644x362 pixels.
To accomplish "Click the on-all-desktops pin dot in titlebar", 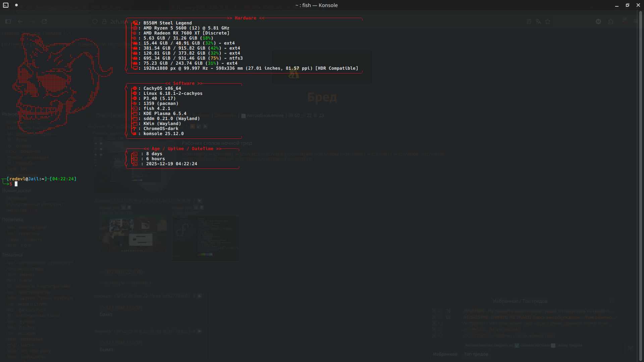I will (x=16, y=5).
